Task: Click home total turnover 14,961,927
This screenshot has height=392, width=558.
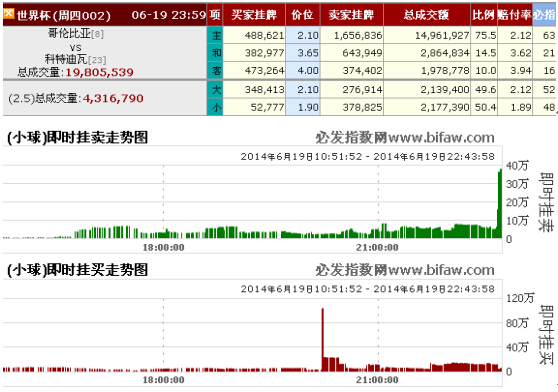Action: (442, 36)
